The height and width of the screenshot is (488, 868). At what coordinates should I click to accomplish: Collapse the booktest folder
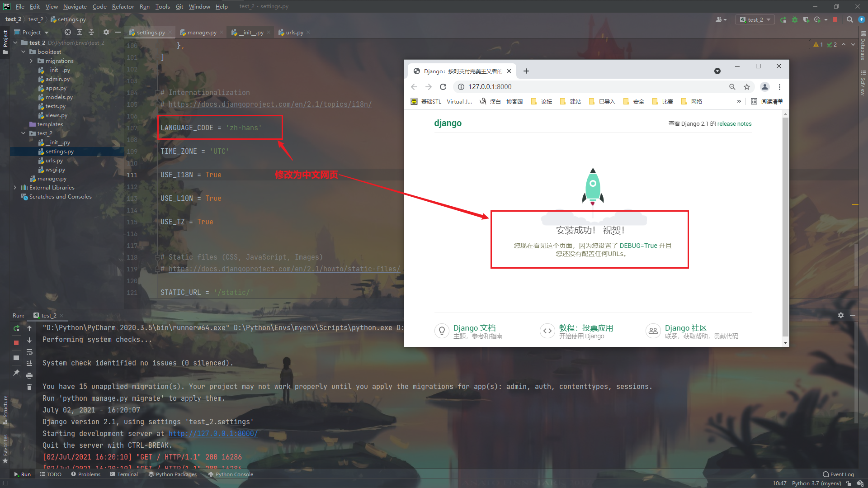(x=24, y=52)
